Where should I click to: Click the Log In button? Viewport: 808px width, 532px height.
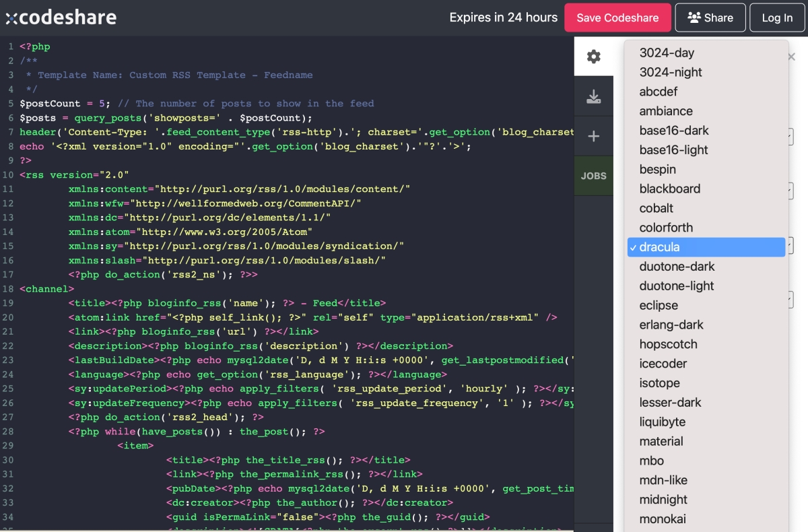click(x=777, y=18)
